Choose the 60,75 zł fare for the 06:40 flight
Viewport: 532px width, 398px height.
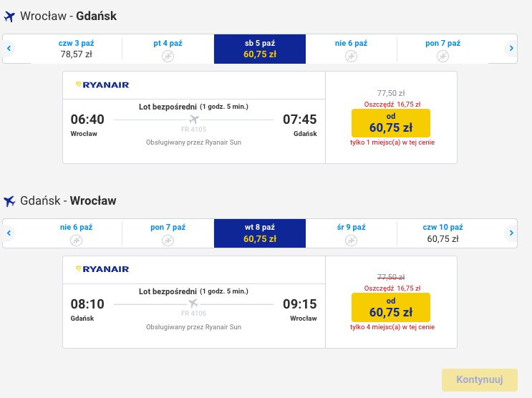point(390,123)
